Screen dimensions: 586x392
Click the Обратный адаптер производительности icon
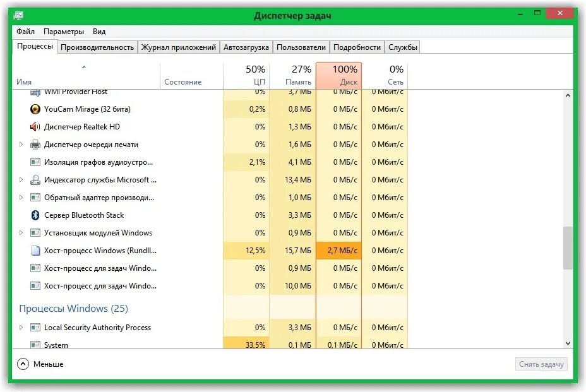(35, 198)
